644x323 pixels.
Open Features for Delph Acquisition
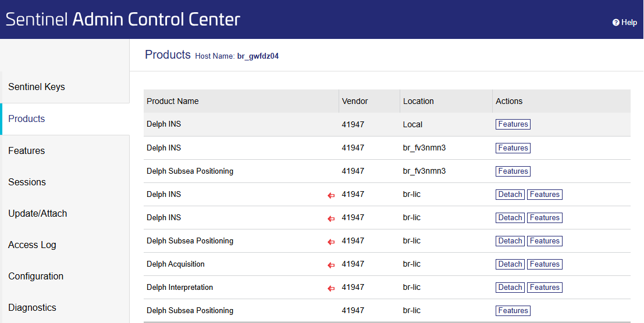pos(545,264)
